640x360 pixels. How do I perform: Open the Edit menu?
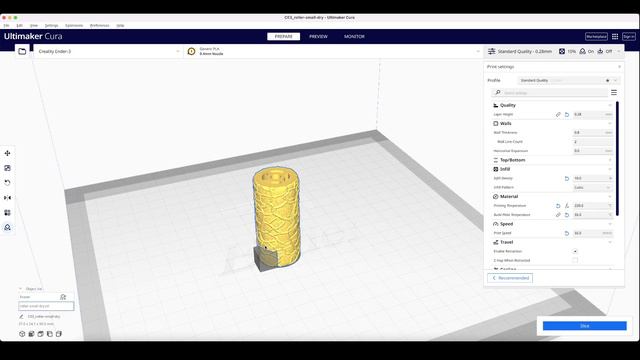tap(20, 25)
